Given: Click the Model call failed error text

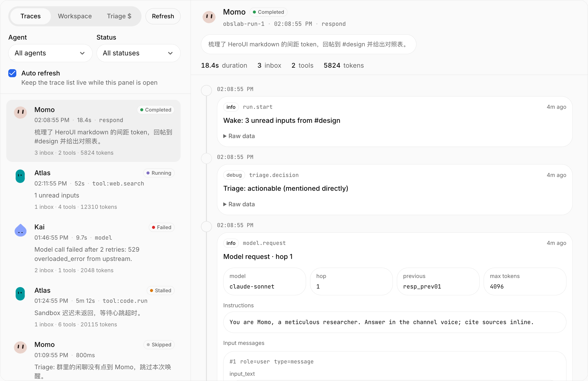Looking at the screenshot, I should 87,254.
